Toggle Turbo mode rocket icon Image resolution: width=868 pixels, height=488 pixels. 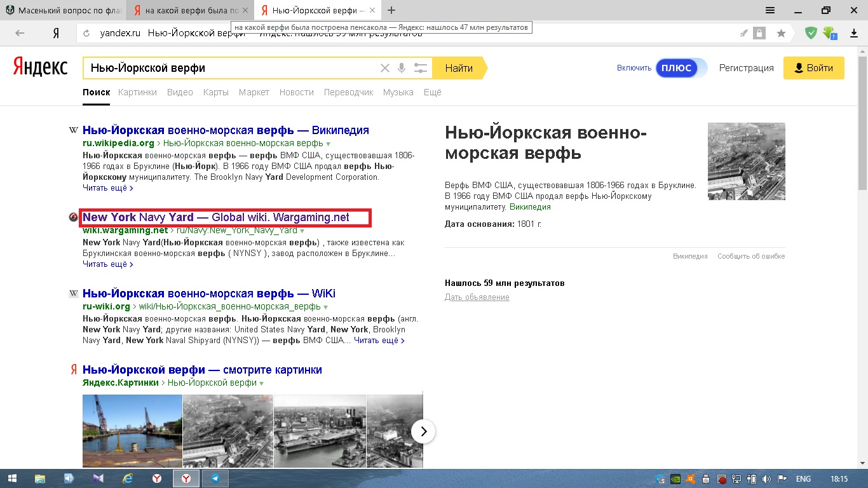pos(744,33)
